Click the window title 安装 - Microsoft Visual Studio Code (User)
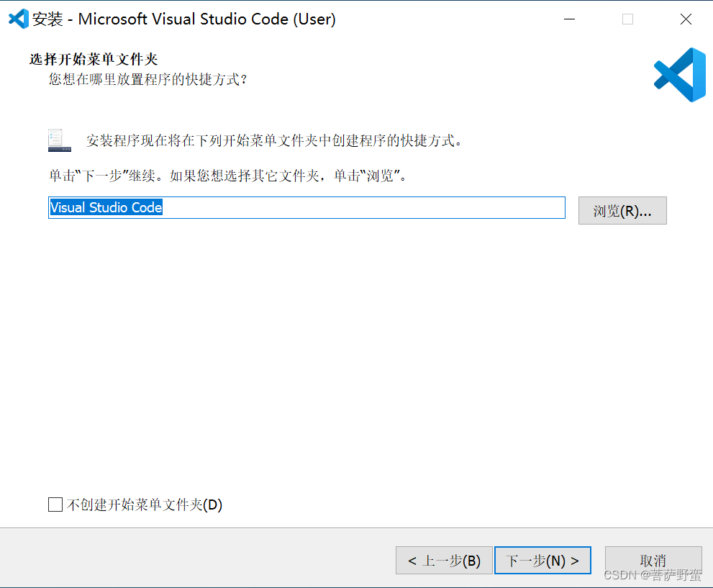Viewport: 713px width, 588px height. 183,19
